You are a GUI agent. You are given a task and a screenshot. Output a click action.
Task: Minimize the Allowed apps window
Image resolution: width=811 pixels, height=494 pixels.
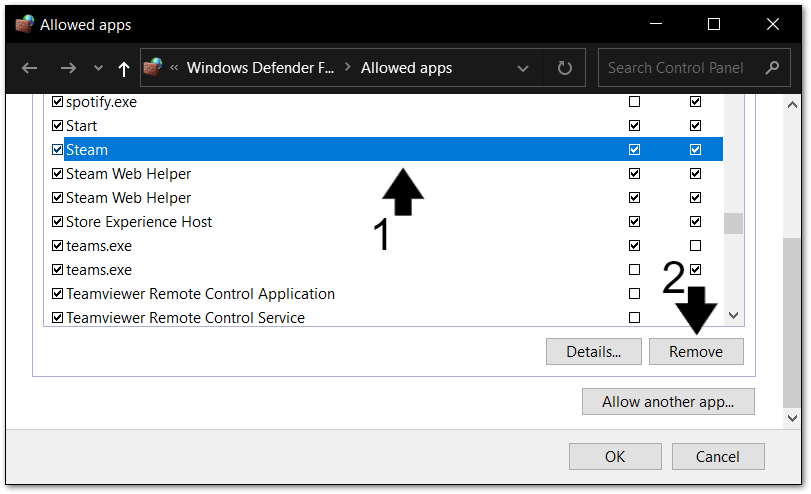tap(656, 24)
